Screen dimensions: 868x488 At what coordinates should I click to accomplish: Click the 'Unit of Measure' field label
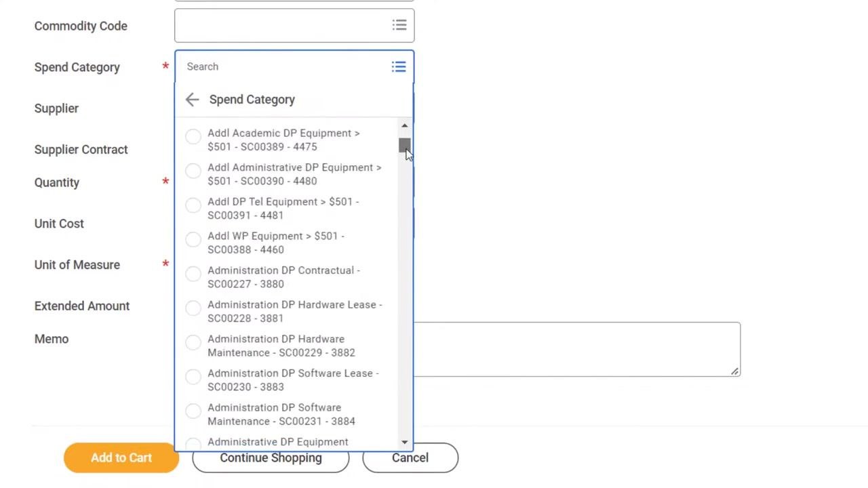click(77, 265)
